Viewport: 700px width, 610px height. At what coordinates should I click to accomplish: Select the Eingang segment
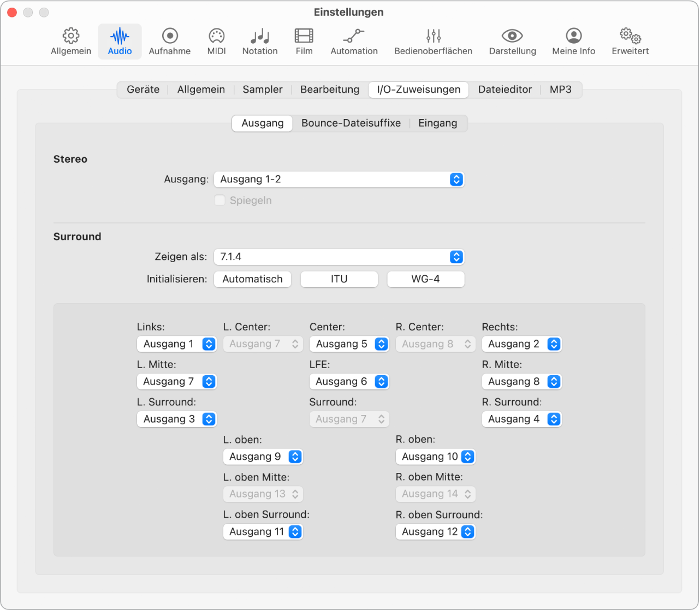coord(437,123)
